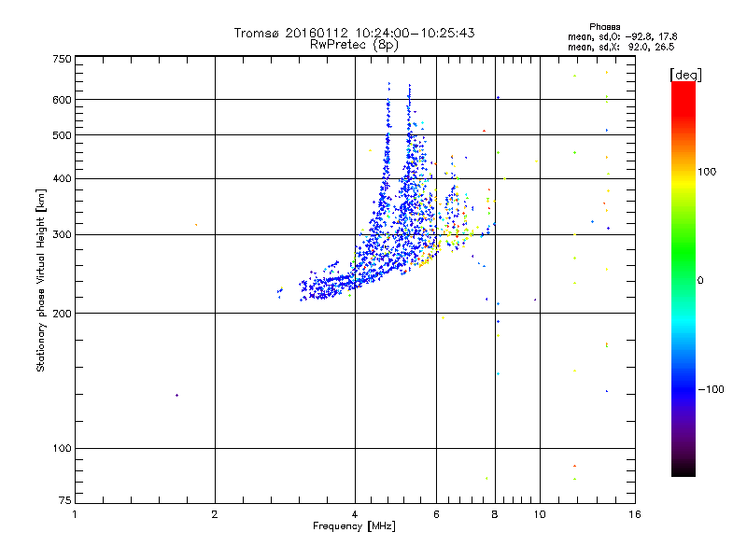Click the x-axis '2' tick label

[215, 514]
